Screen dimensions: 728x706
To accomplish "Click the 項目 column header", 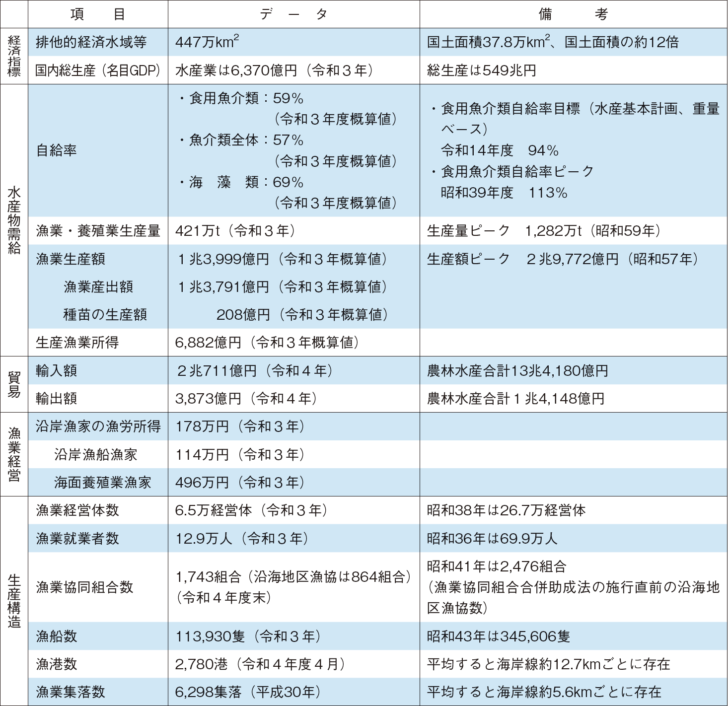I will (x=98, y=14).
